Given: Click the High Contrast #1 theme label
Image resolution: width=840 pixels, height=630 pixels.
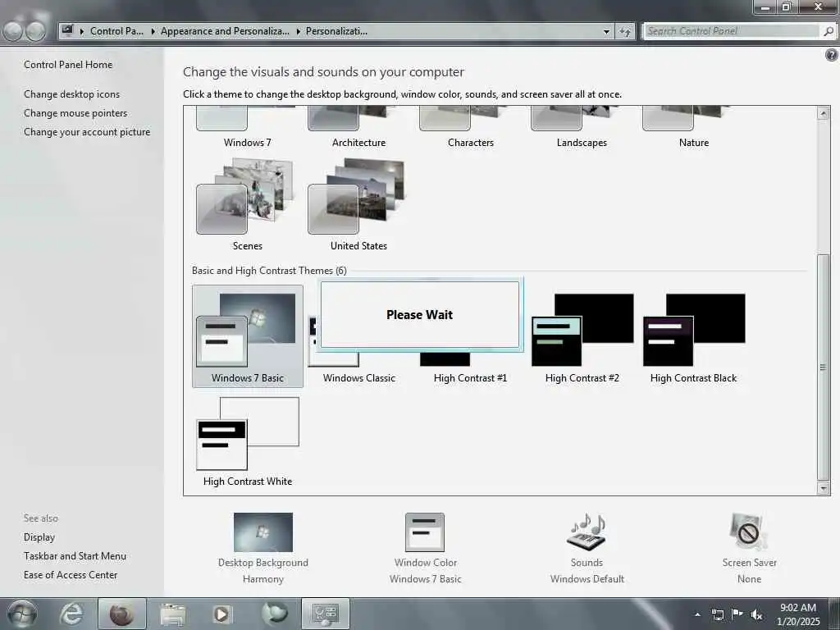Looking at the screenshot, I should point(470,378).
